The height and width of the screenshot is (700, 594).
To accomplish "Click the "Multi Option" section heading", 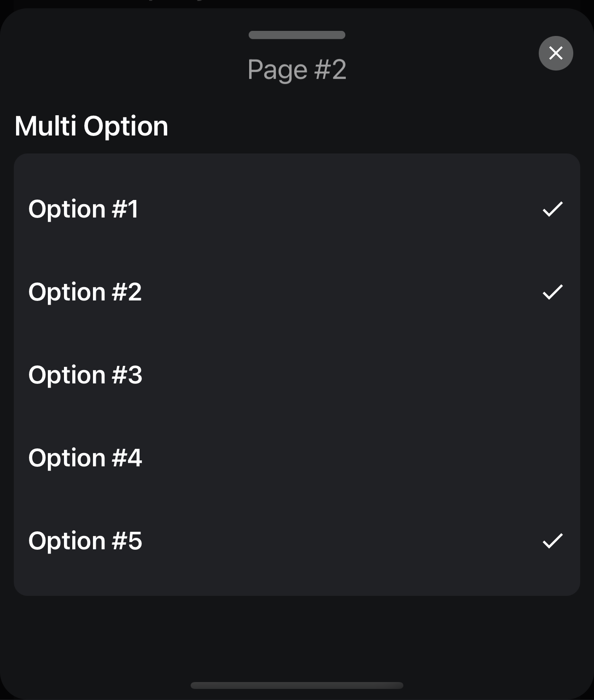I will point(91,126).
